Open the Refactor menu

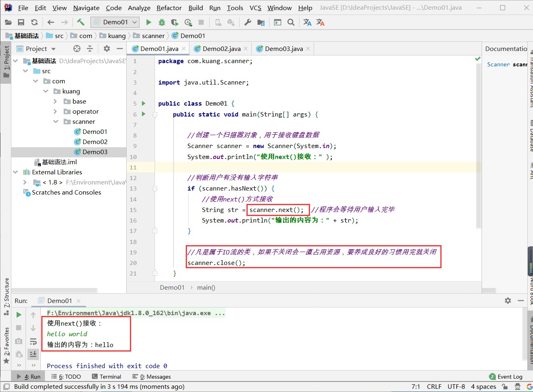coord(169,8)
